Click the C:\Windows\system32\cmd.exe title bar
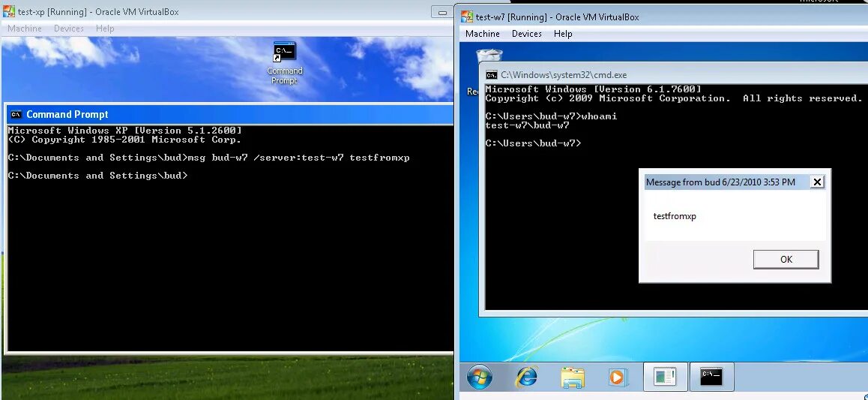Image resolution: width=868 pixels, height=400 pixels. tap(674, 75)
